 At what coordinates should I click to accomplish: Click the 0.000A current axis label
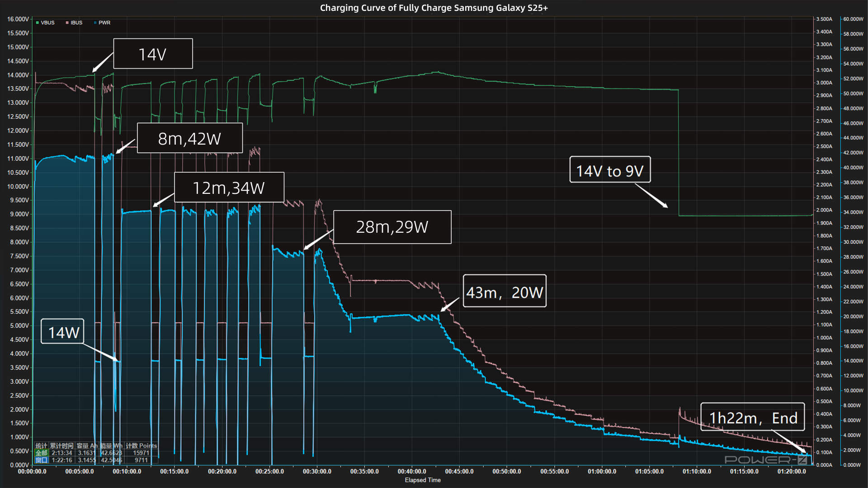click(x=824, y=465)
